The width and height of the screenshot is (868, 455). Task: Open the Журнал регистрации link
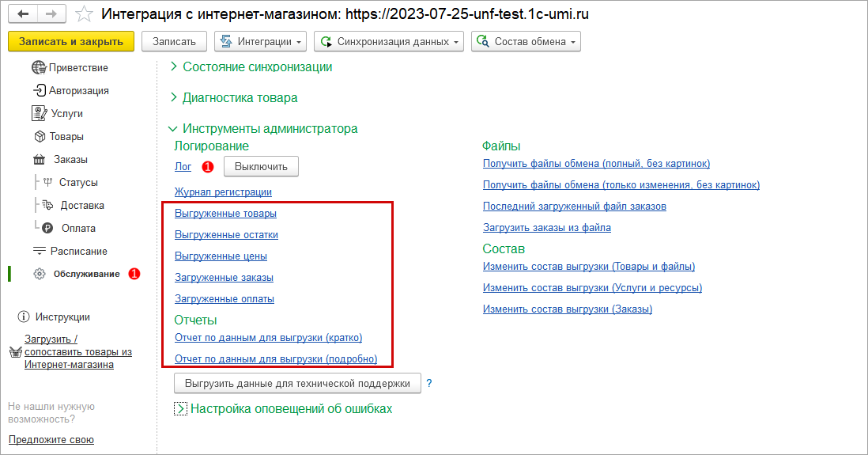(x=223, y=192)
